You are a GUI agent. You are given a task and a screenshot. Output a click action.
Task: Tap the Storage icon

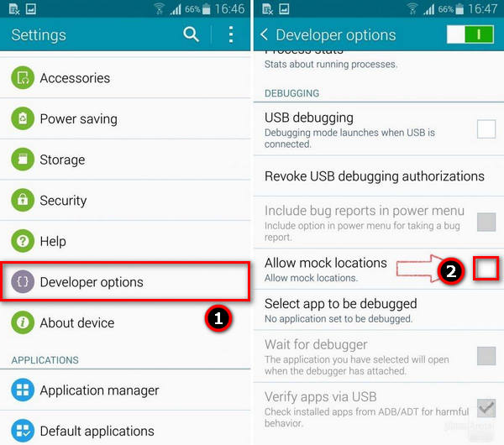[x=23, y=160]
